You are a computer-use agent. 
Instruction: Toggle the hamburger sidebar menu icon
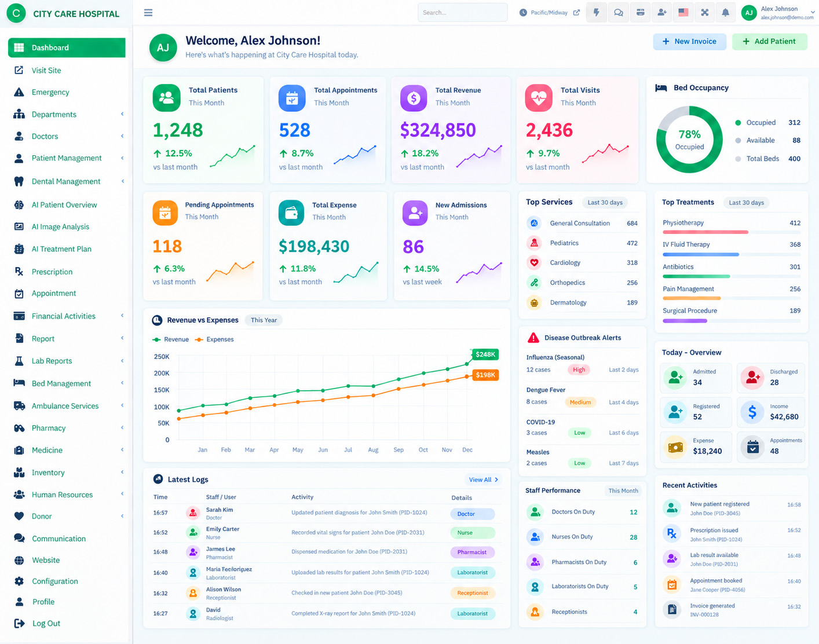tap(148, 13)
